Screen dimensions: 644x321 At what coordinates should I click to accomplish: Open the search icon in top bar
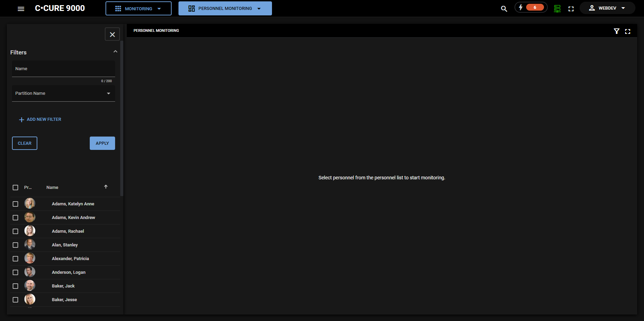[x=504, y=8]
